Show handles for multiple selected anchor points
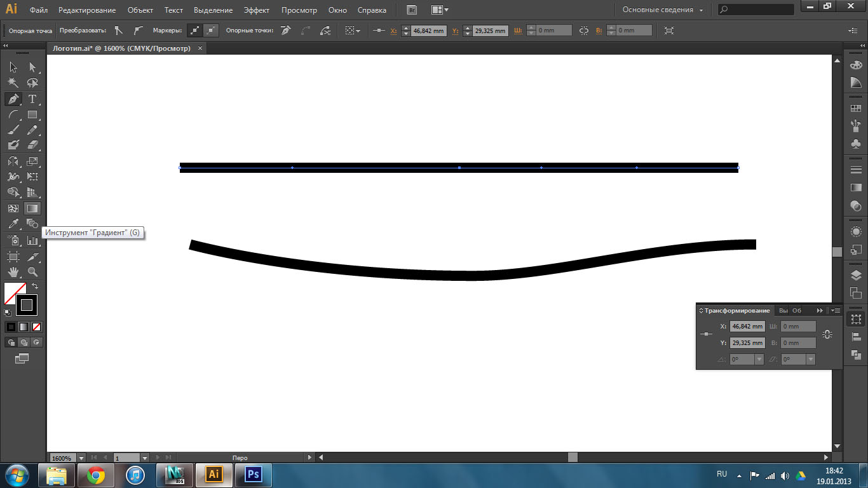 pyautogui.click(x=195, y=30)
